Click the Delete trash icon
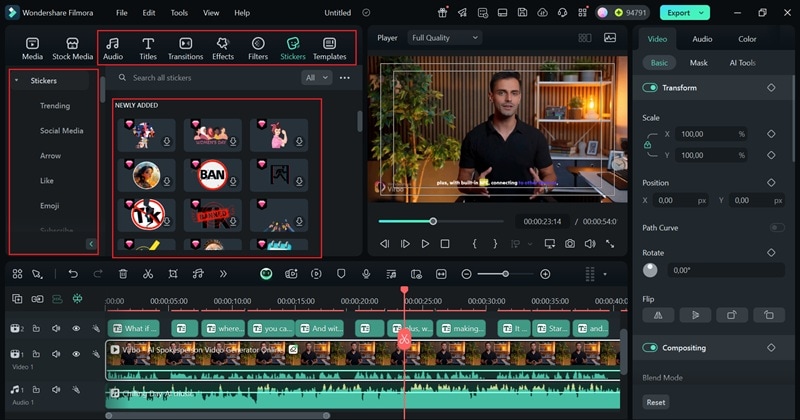 123,274
